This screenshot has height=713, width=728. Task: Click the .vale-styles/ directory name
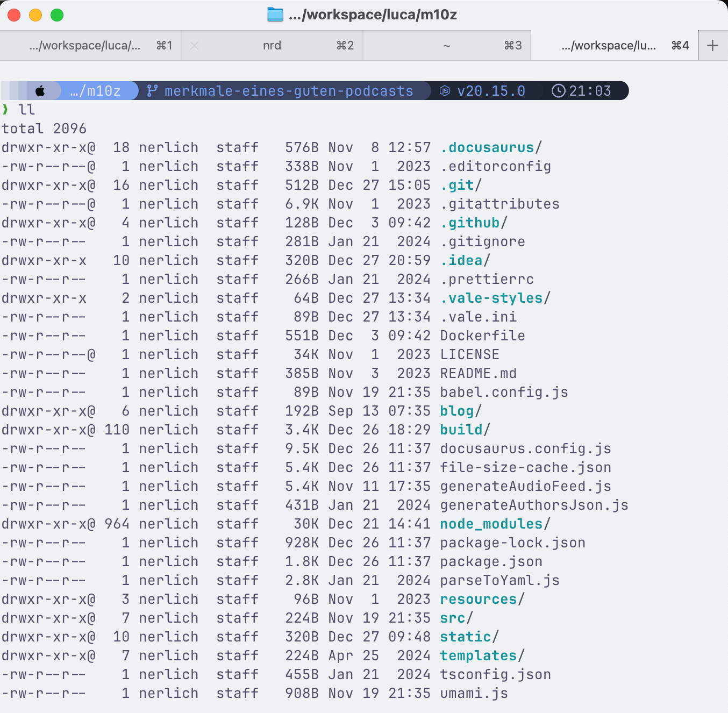[x=496, y=298]
